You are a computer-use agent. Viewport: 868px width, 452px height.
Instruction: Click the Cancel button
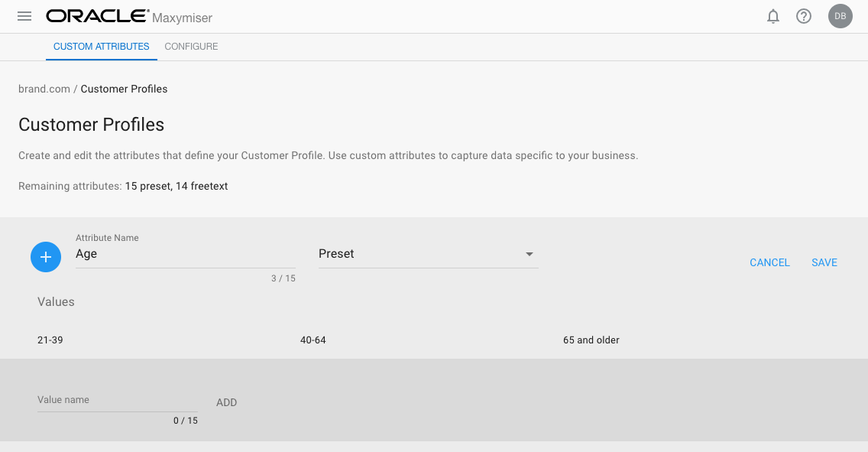point(769,262)
